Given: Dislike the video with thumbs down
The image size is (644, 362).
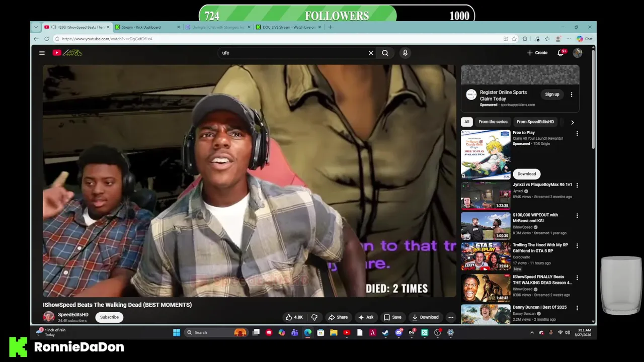Looking at the screenshot, I should (x=314, y=317).
